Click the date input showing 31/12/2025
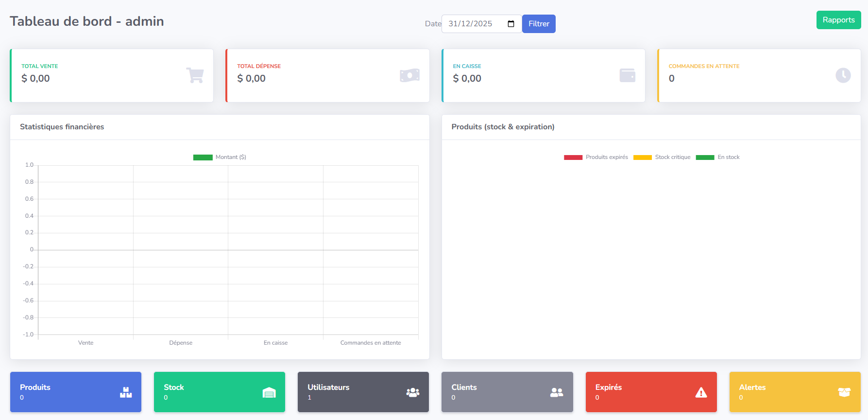Viewport: 868px width, 420px height. tap(481, 24)
